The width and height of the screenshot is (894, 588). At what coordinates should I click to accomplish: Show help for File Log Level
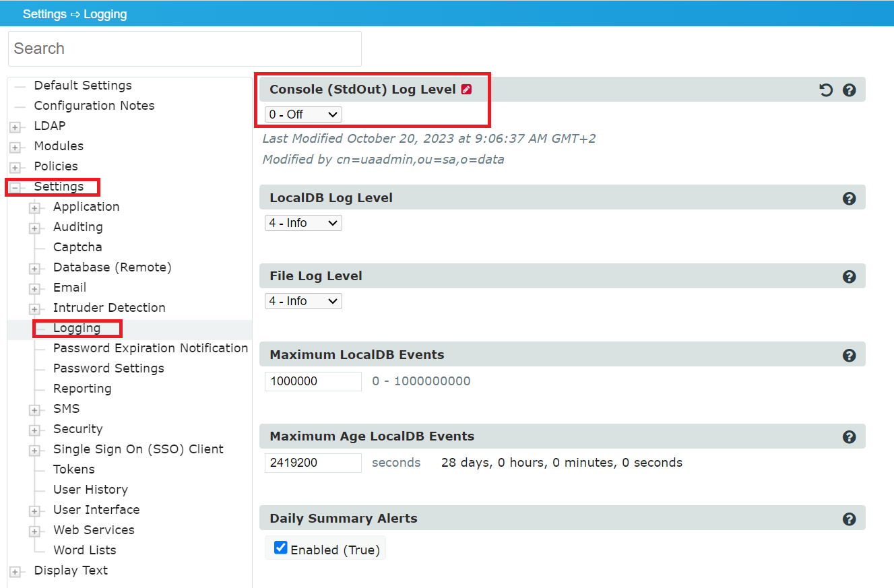tap(850, 277)
